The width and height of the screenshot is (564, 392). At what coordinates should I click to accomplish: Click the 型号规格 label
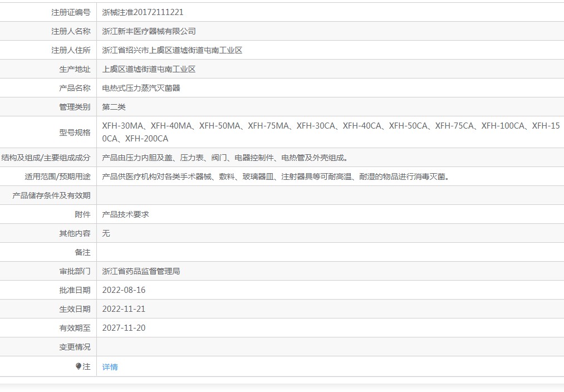coord(75,133)
